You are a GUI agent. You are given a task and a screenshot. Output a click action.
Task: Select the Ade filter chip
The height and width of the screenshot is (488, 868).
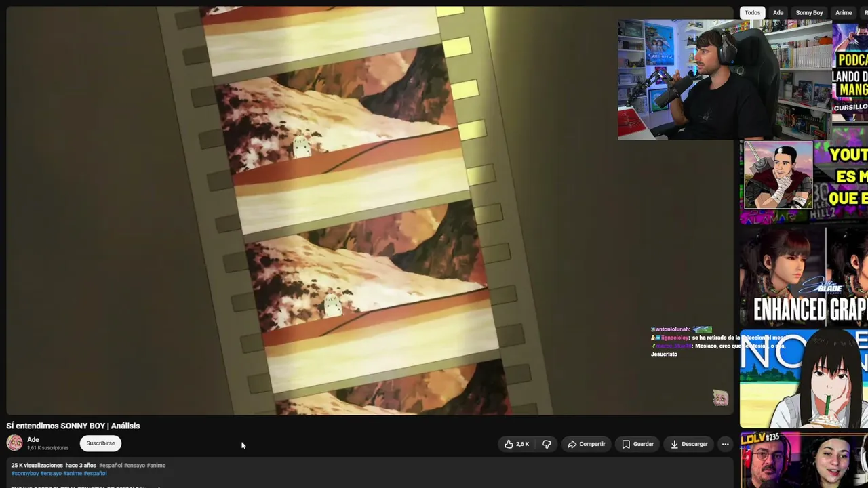click(x=778, y=13)
